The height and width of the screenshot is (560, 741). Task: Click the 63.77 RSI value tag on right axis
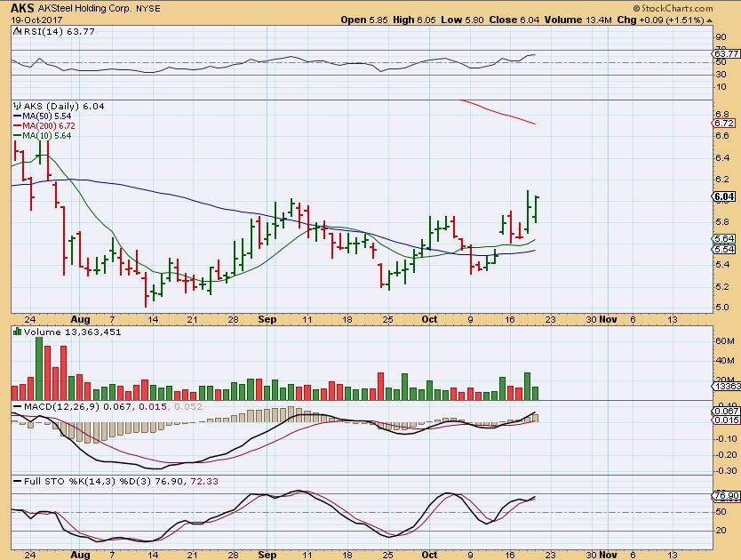pyautogui.click(x=727, y=54)
